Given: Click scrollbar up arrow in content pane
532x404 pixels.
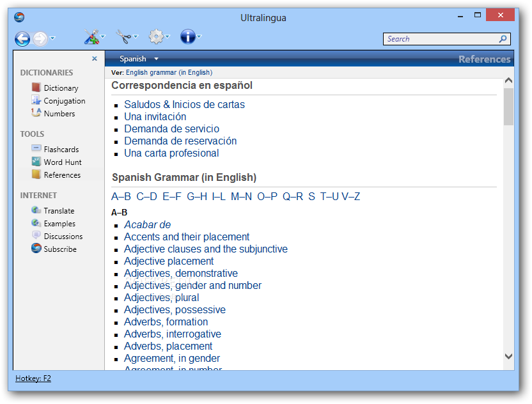Looking at the screenshot, I should click(508, 81).
